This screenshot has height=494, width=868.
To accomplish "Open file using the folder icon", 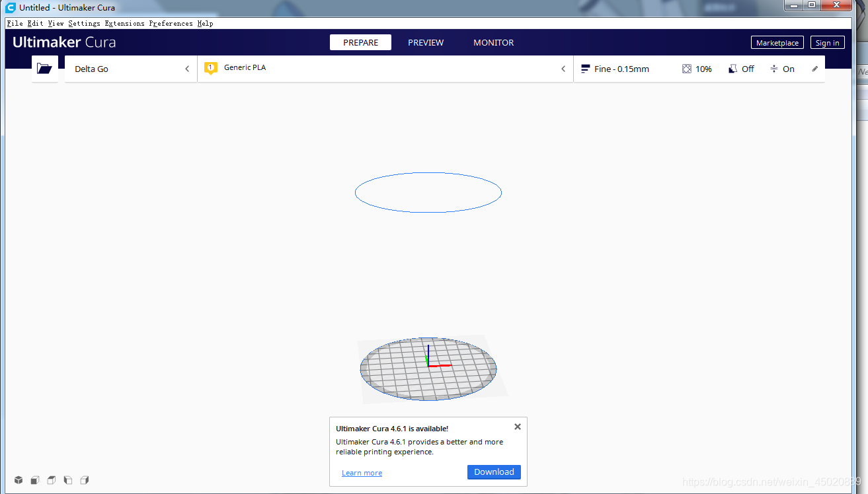I will click(44, 69).
